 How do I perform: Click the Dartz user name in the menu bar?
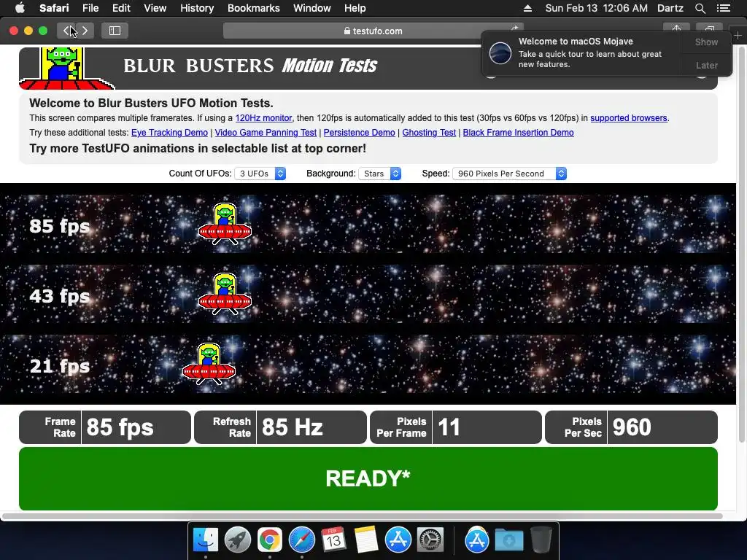pos(670,8)
